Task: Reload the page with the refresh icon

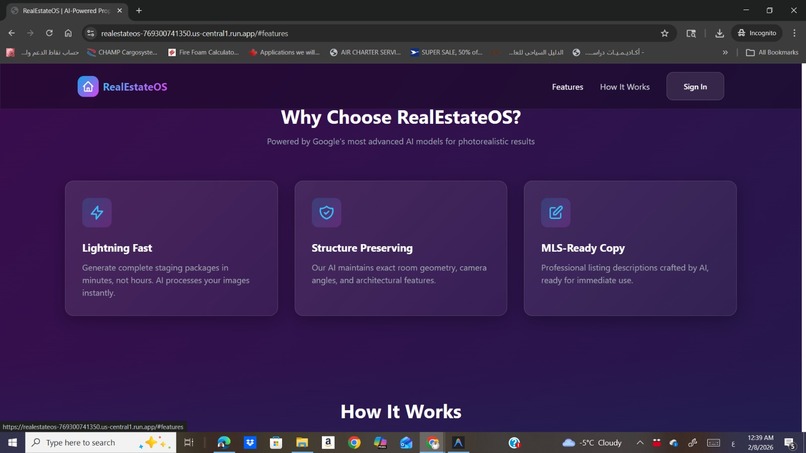Action: [x=49, y=33]
